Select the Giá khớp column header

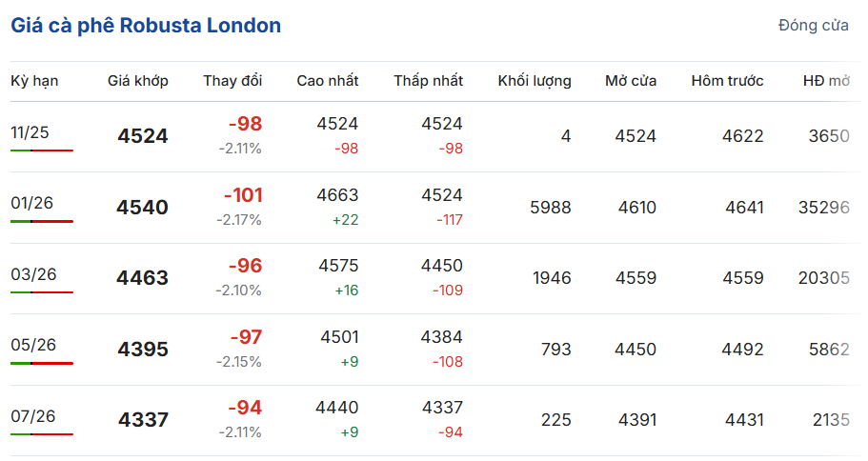pyautogui.click(x=138, y=81)
